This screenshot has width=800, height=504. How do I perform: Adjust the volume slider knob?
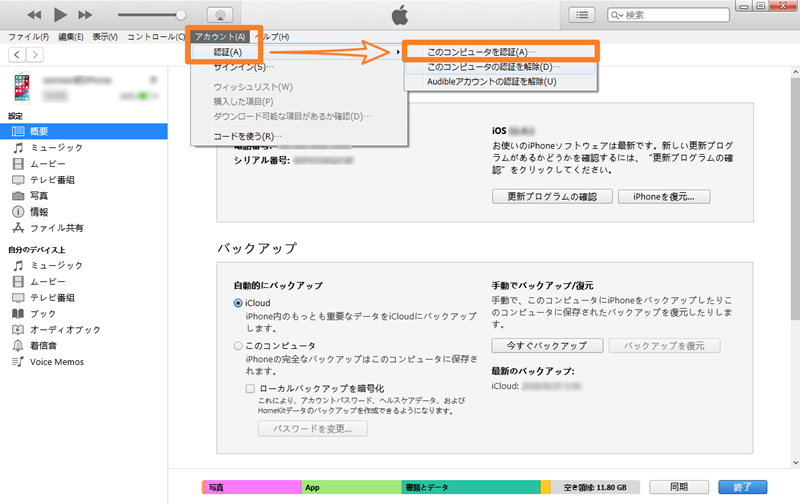[x=181, y=15]
